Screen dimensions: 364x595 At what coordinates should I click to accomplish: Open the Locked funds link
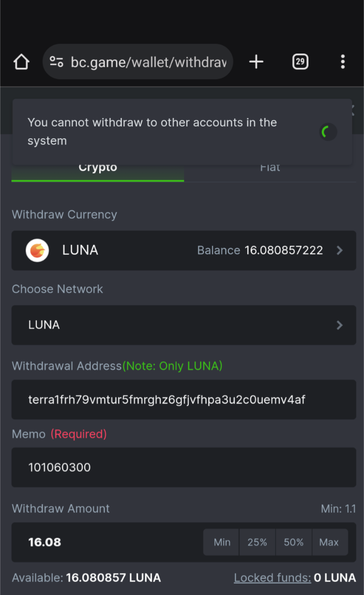tap(272, 578)
